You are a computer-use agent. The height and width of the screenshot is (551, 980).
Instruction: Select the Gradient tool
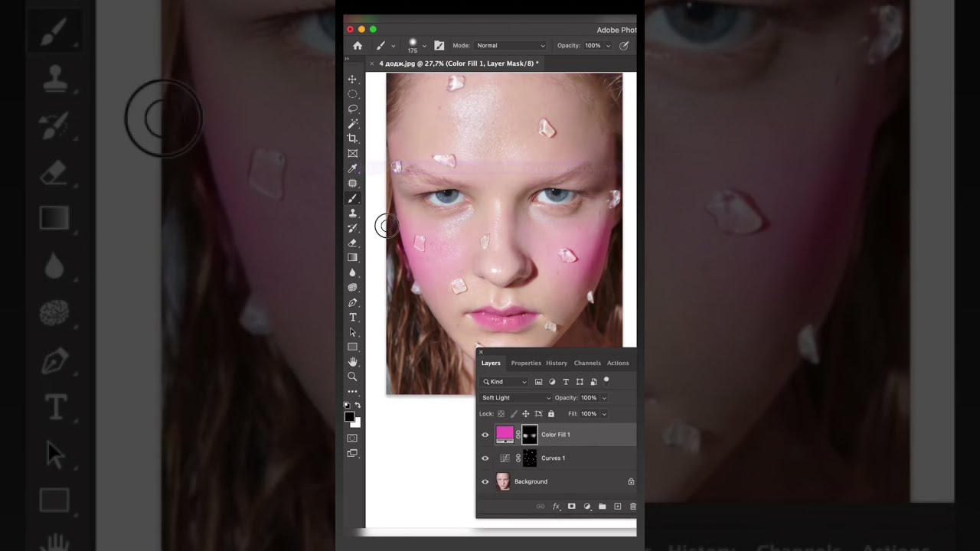(x=353, y=258)
